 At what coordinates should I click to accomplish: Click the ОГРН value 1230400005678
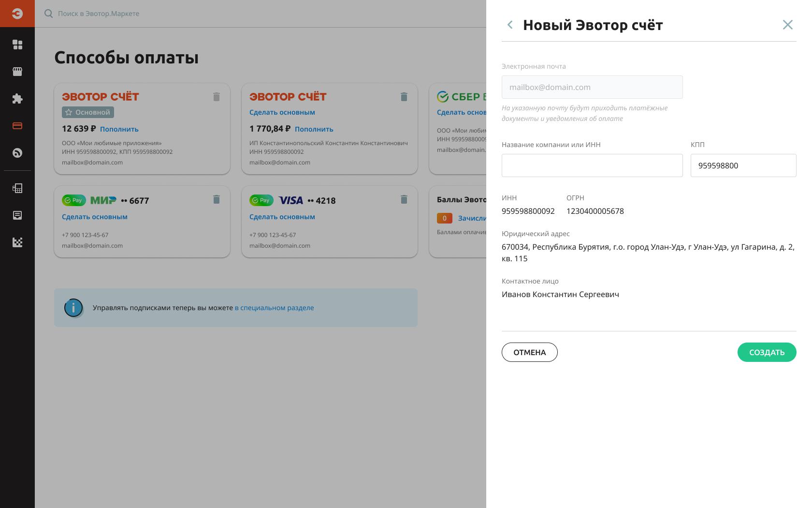tap(595, 211)
